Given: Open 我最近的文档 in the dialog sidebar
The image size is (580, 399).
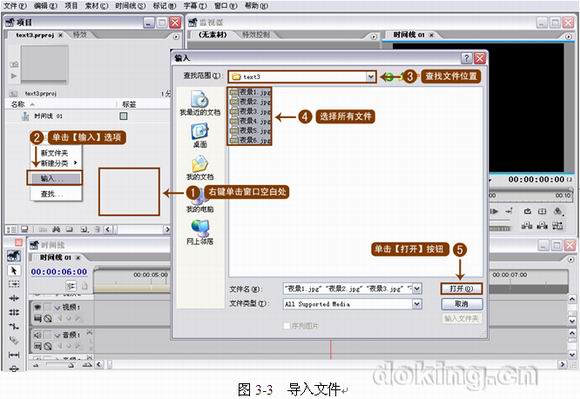Looking at the screenshot, I should click(200, 103).
